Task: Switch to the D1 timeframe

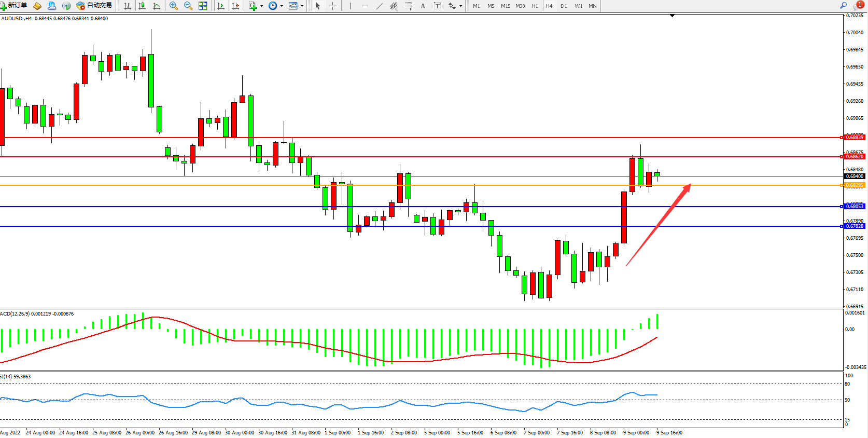Action: pyautogui.click(x=564, y=6)
